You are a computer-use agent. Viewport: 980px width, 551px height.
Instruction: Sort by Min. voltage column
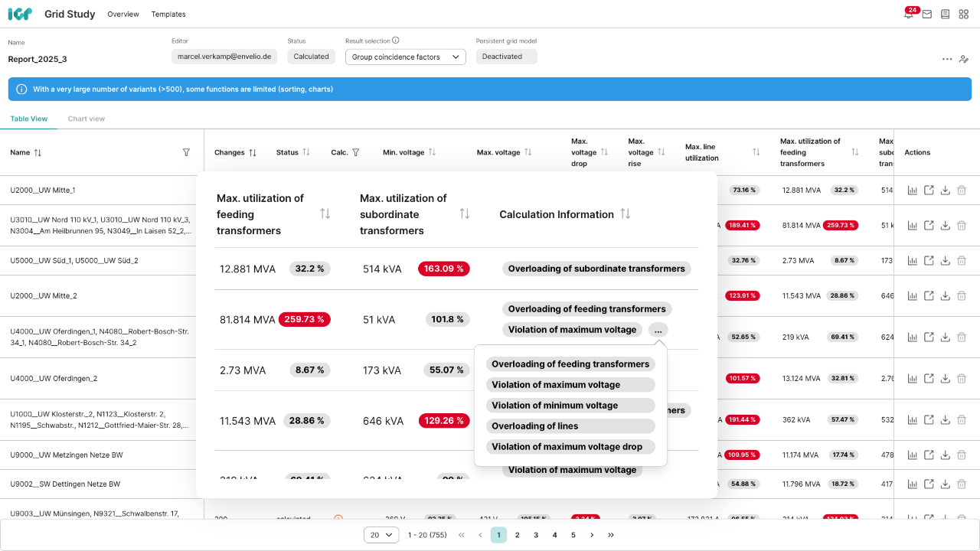[432, 152]
